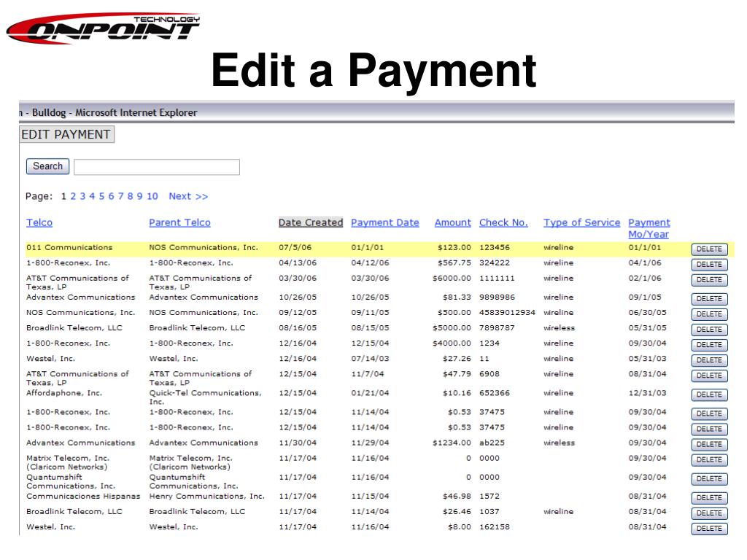747x560 pixels.
Task: Select the 011 Communications telco cell
Action: click(69, 247)
